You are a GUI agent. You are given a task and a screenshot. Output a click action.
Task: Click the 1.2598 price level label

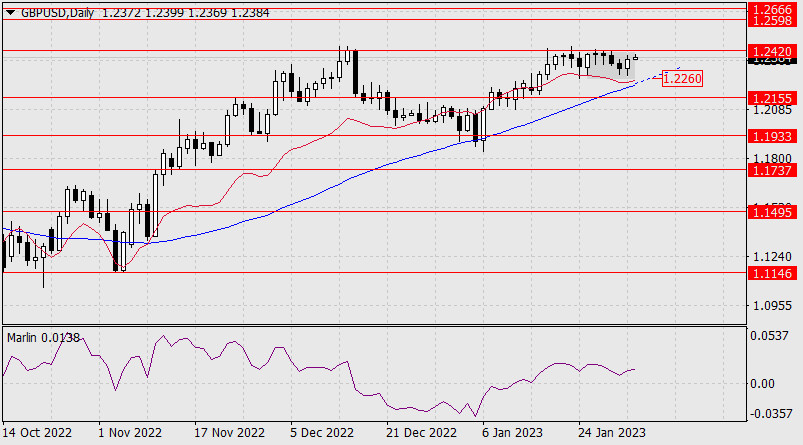pos(772,20)
